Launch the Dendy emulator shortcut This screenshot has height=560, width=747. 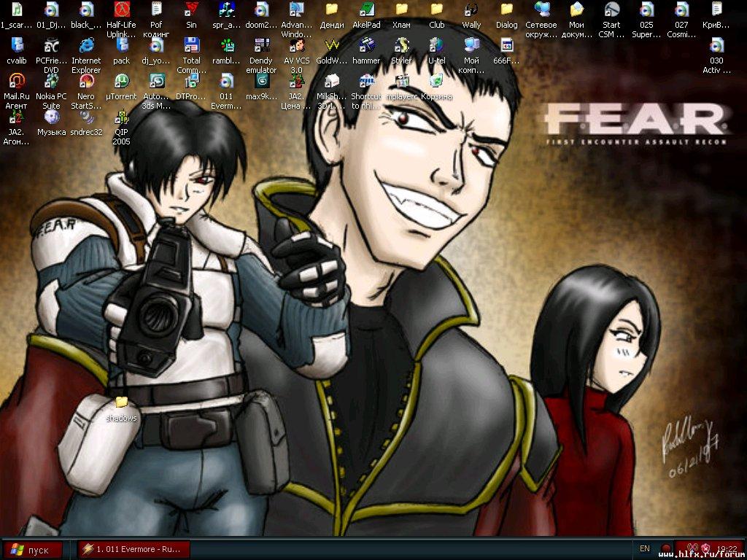coord(261,44)
